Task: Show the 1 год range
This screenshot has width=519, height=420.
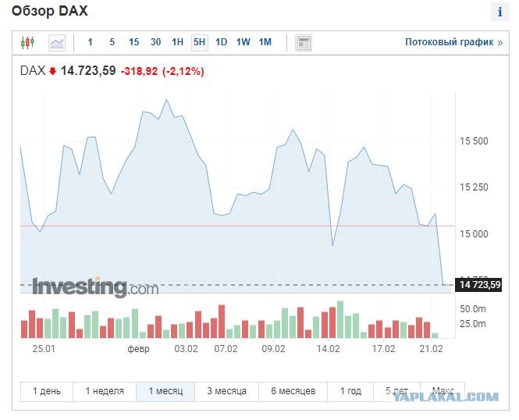Action: point(350,392)
